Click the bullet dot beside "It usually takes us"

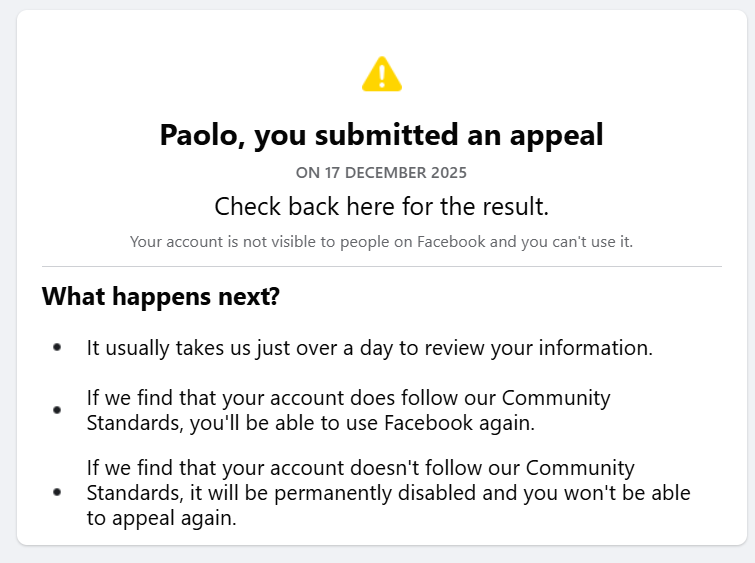(x=57, y=347)
